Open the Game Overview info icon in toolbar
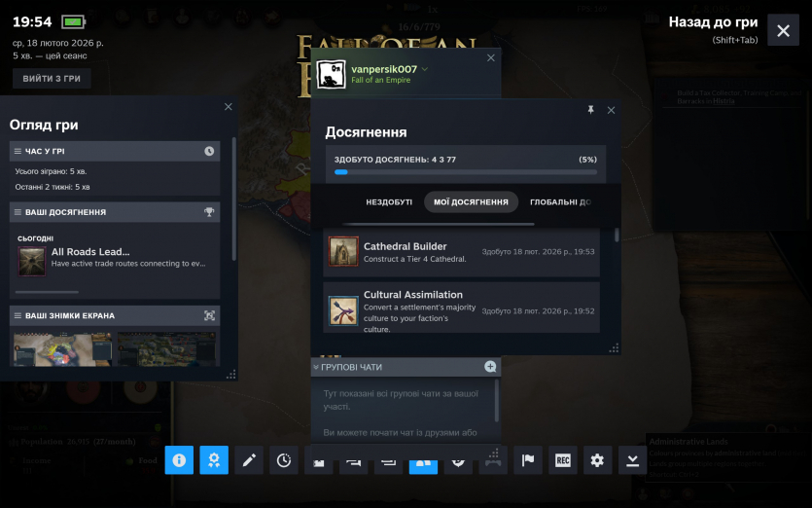812x508 pixels. (179, 460)
